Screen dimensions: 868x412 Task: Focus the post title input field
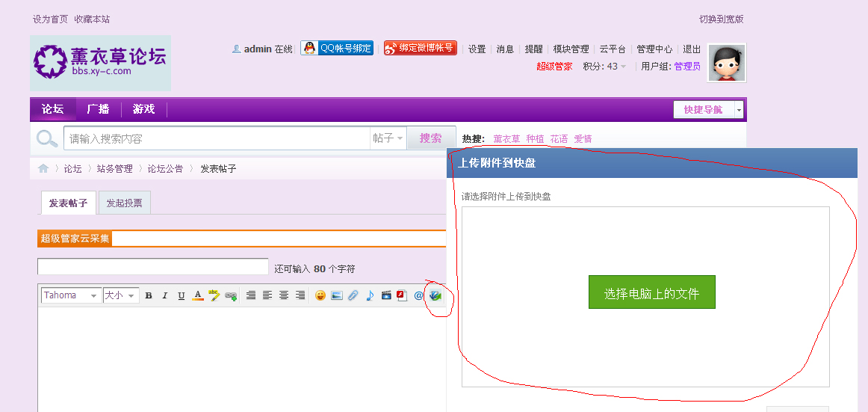point(153,266)
